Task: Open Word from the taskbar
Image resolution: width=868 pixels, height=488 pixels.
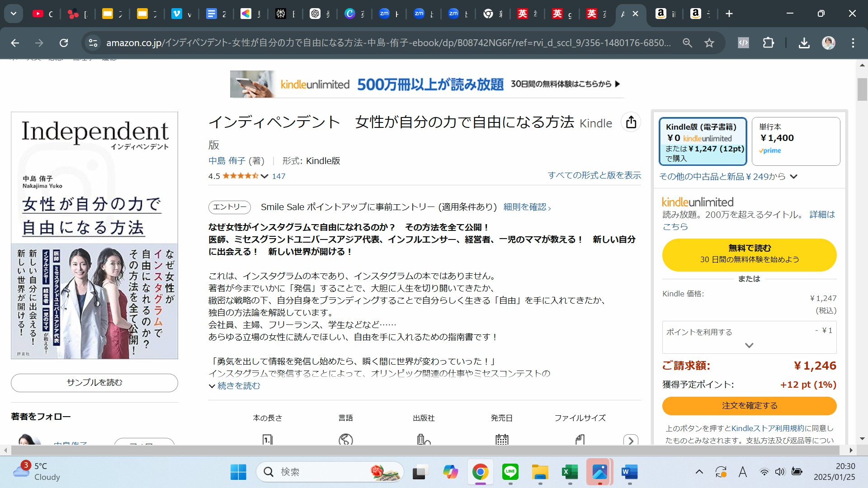Action: 630,472
